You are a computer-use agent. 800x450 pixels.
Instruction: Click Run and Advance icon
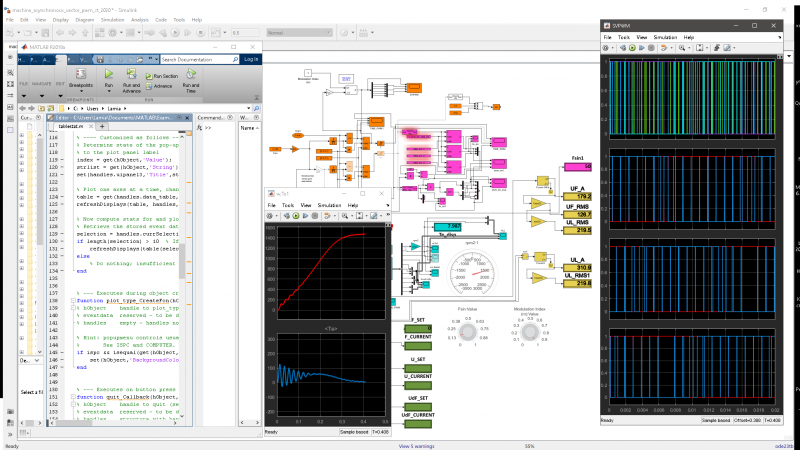(131, 74)
